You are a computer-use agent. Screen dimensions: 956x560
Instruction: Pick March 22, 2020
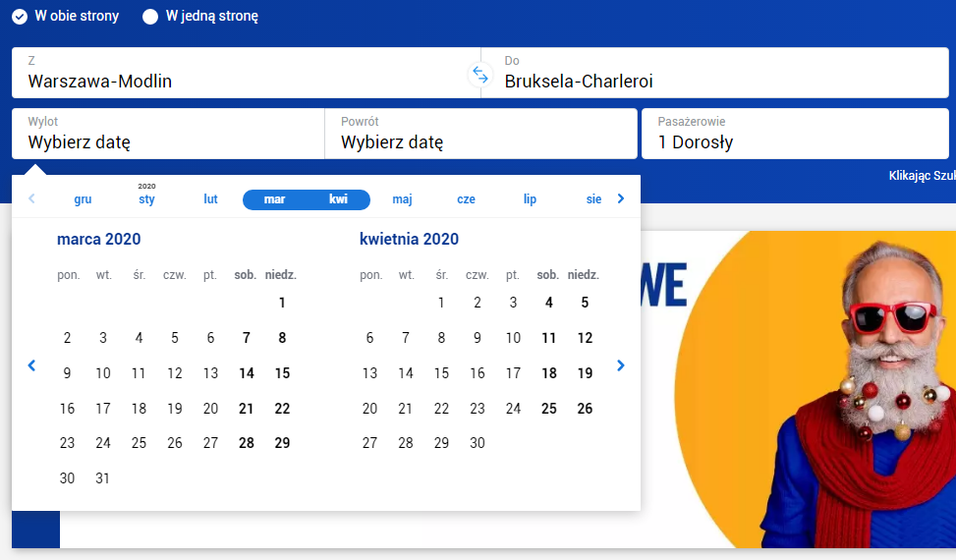(x=282, y=409)
